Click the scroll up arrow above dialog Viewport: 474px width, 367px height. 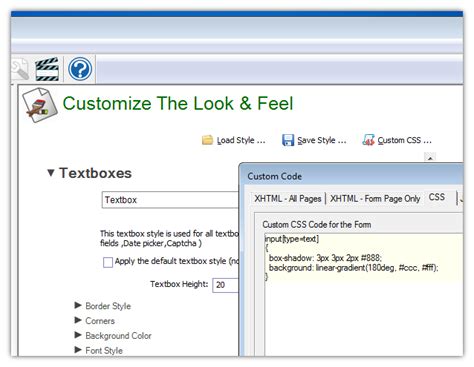(x=430, y=157)
